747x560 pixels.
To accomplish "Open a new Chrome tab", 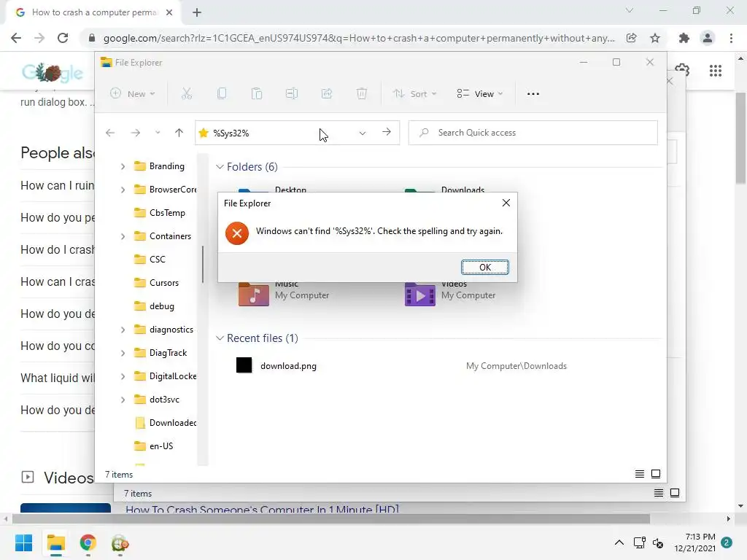I will 197,12.
